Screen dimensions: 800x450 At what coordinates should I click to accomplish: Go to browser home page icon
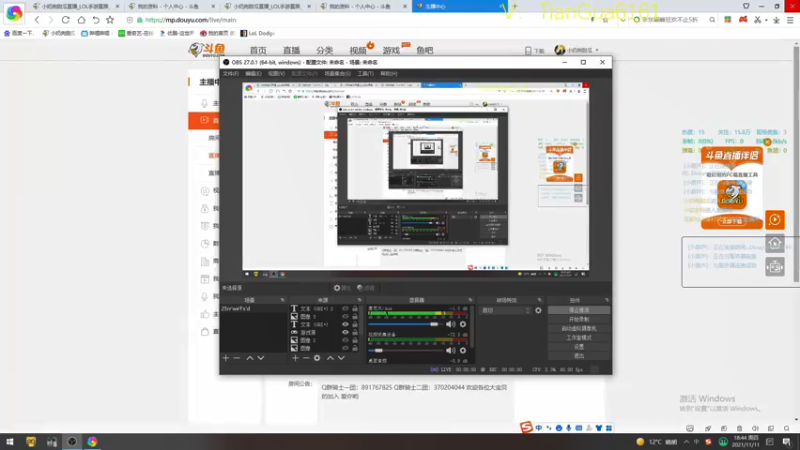click(x=81, y=20)
